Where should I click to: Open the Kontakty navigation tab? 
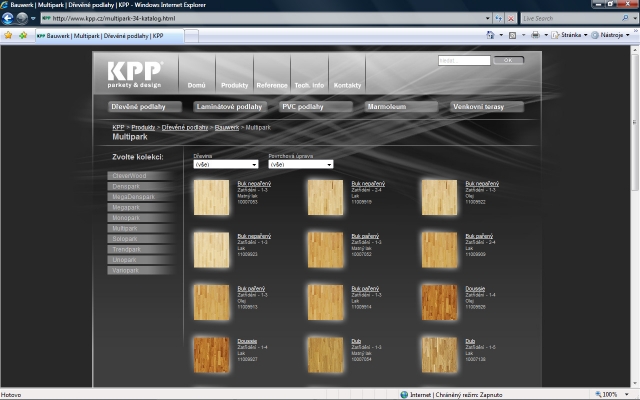point(347,85)
